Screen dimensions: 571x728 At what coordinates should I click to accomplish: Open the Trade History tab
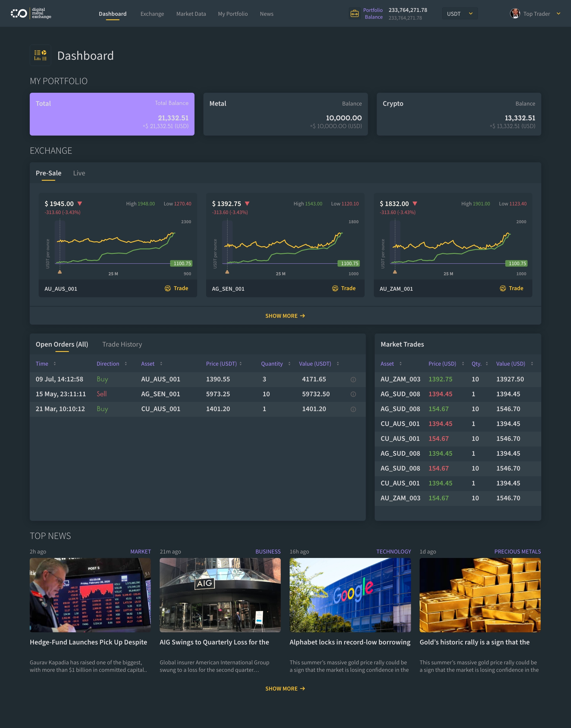click(122, 344)
